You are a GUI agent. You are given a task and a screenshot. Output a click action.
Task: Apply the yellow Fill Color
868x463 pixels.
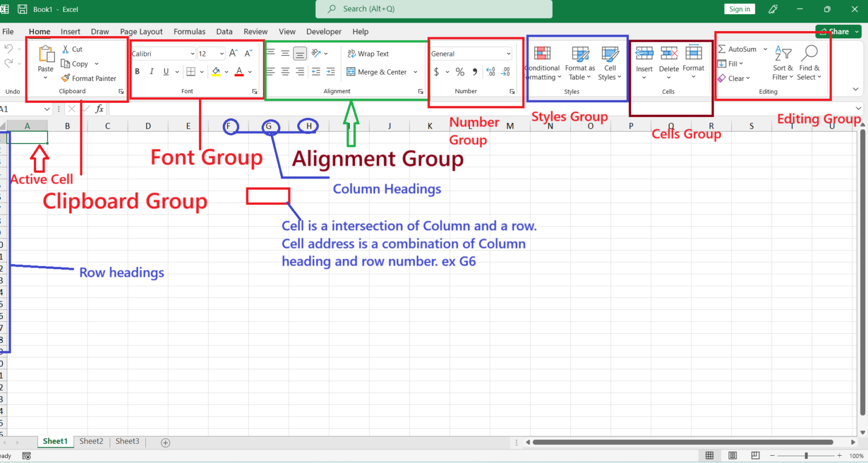click(216, 72)
